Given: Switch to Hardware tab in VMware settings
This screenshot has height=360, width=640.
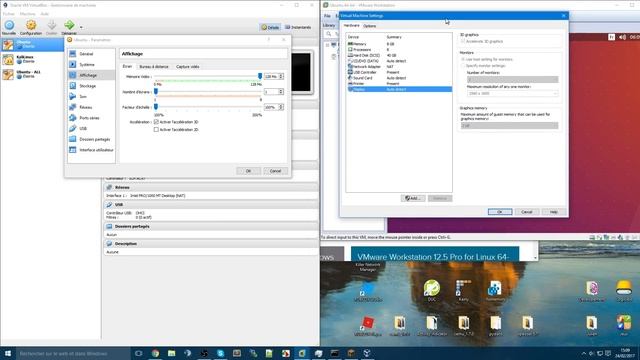Looking at the screenshot, I should (351, 25).
